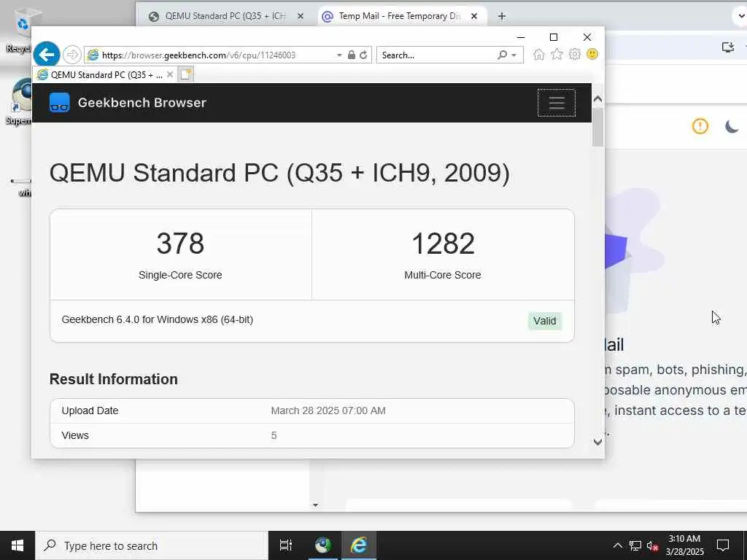Go back with Internet Explorer back arrow
747x560 pixels.
(x=46, y=55)
